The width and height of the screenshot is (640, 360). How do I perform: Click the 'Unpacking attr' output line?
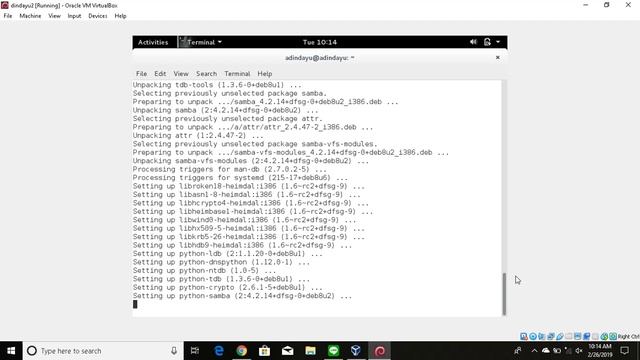click(x=198, y=136)
